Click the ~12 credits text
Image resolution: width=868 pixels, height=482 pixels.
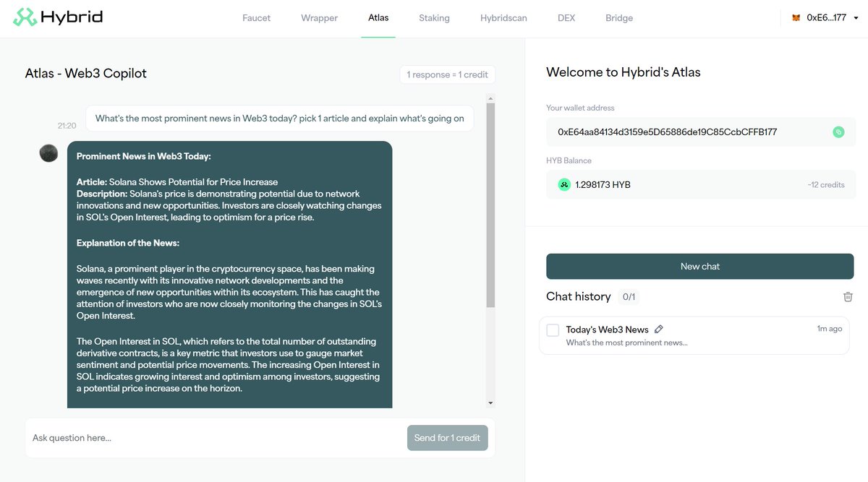click(x=826, y=185)
